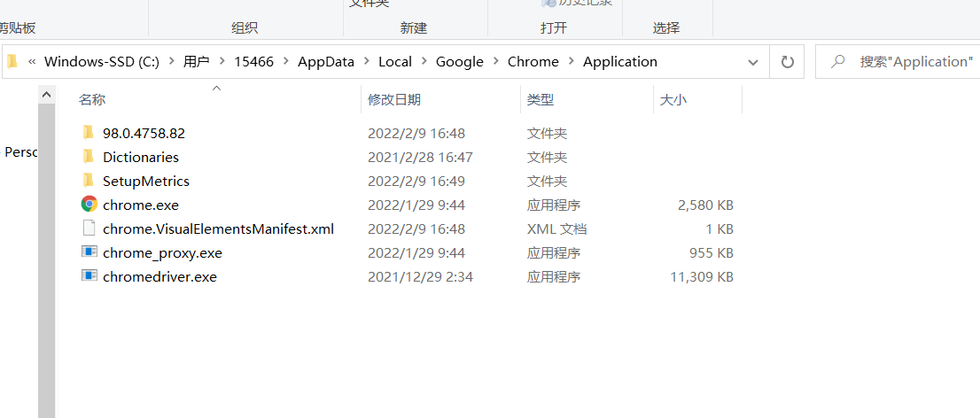Click the chromedriver.exe application icon
The height and width of the screenshot is (418, 980).
89,275
